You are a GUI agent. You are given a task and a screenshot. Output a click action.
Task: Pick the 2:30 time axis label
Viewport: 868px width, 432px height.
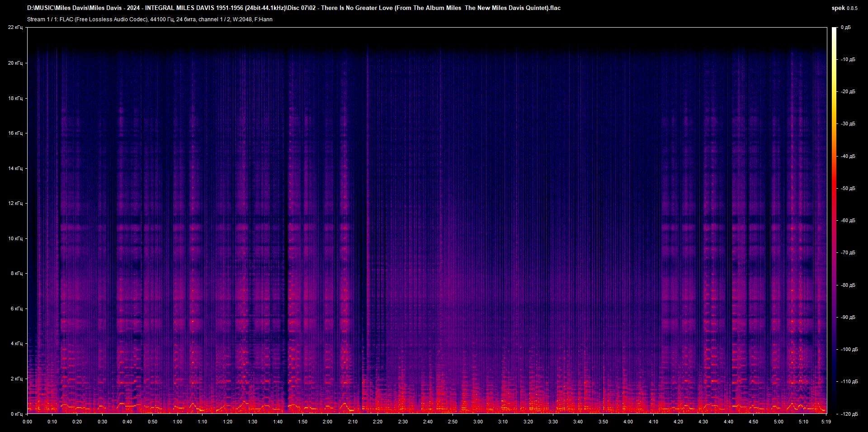pos(403,422)
